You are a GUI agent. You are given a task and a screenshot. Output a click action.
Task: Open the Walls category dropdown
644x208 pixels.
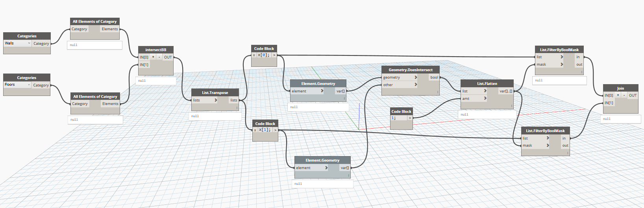coord(17,43)
